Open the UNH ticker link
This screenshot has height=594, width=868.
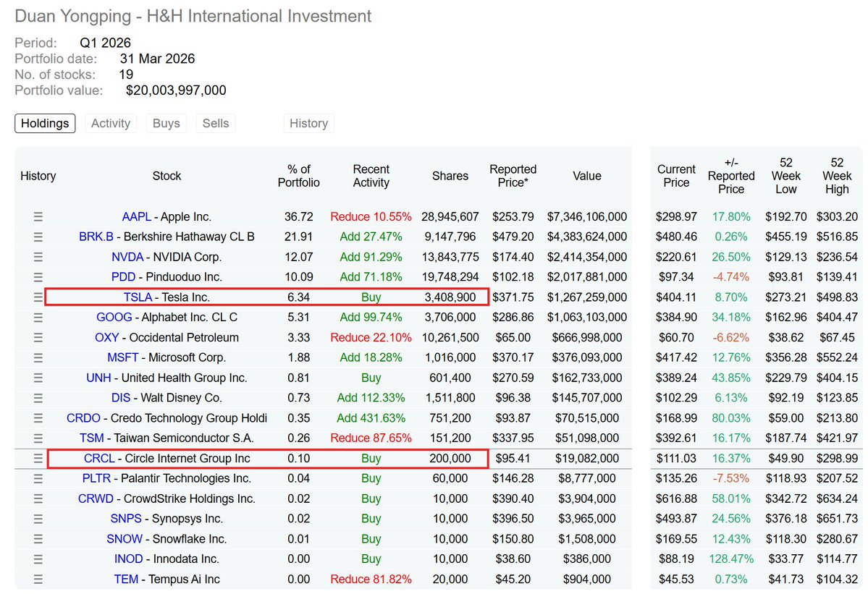point(98,378)
